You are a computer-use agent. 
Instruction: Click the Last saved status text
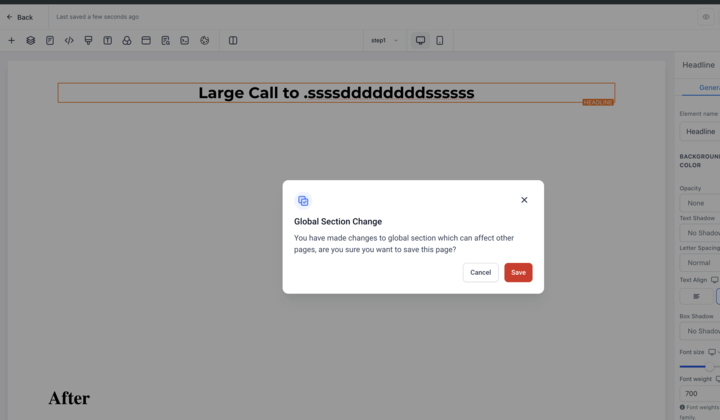click(x=97, y=17)
